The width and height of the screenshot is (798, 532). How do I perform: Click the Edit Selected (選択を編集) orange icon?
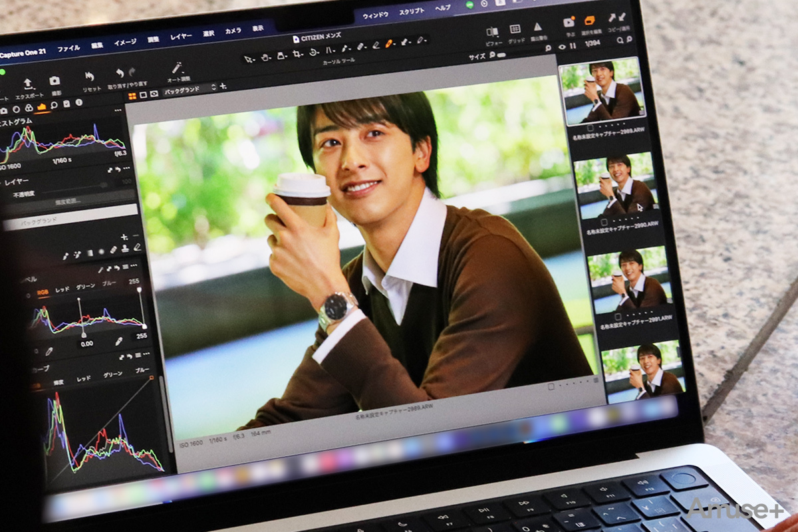[589, 20]
